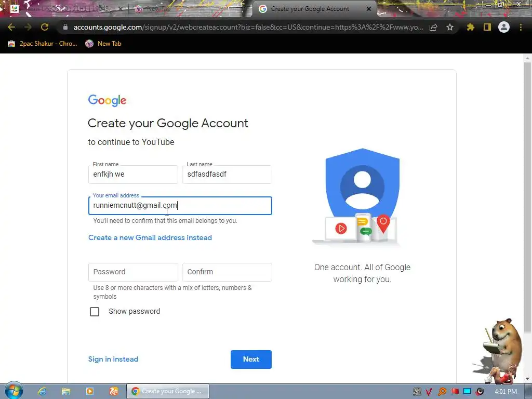The height and width of the screenshot is (399, 532).
Task: Click into the email address field
Action: coord(180,206)
